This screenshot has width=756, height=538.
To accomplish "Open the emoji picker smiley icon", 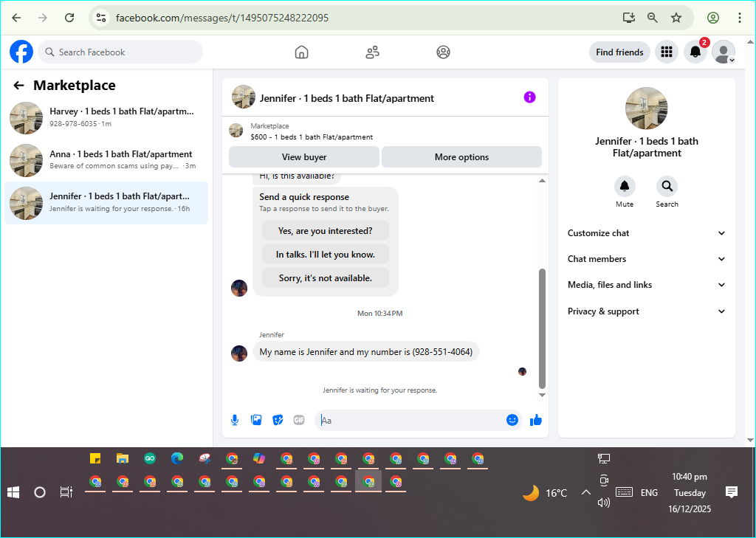I will click(512, 421).
